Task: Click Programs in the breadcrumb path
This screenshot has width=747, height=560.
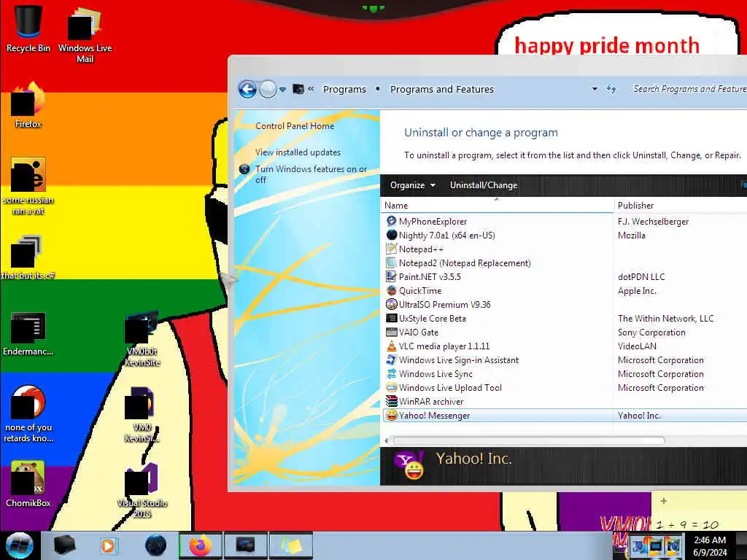Action: [344, 89]
